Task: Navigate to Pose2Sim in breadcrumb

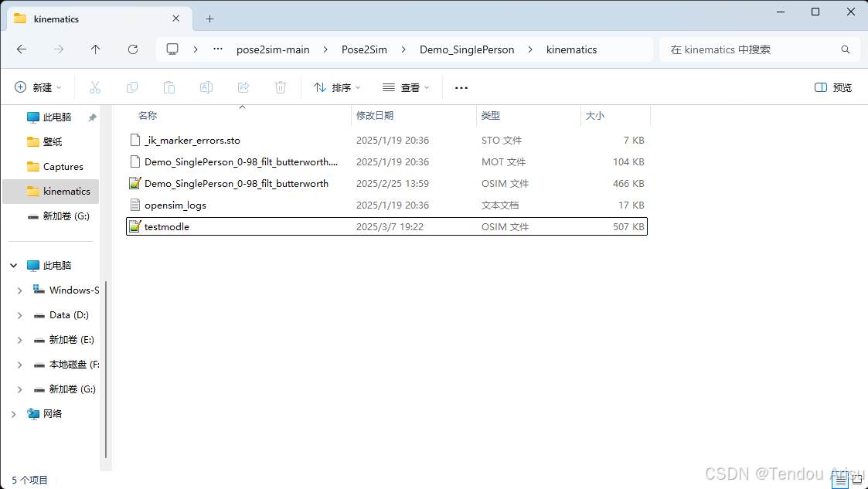Action: pos(364,49)
